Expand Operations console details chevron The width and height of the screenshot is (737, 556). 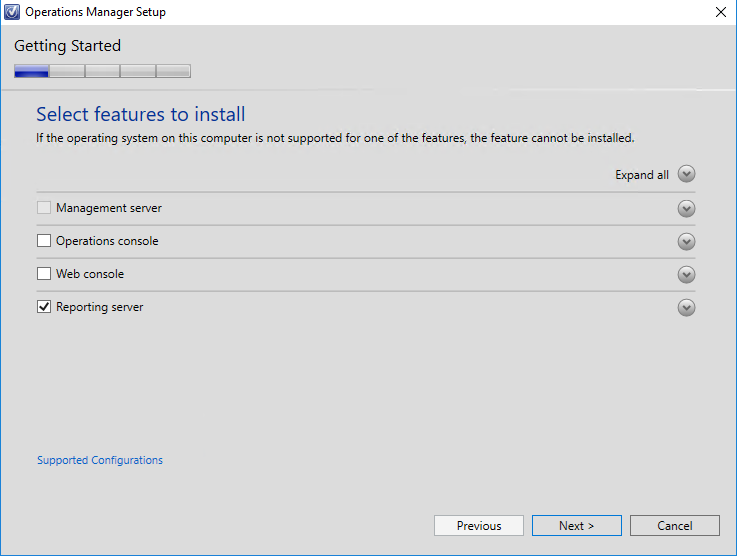(x=686, y=241)
